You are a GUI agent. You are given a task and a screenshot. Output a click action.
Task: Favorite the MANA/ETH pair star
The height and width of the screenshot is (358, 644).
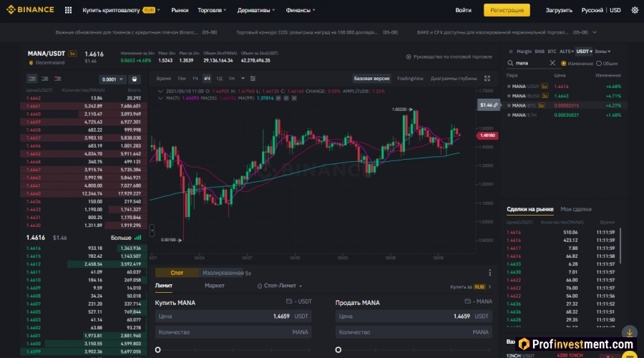[509, 115]
